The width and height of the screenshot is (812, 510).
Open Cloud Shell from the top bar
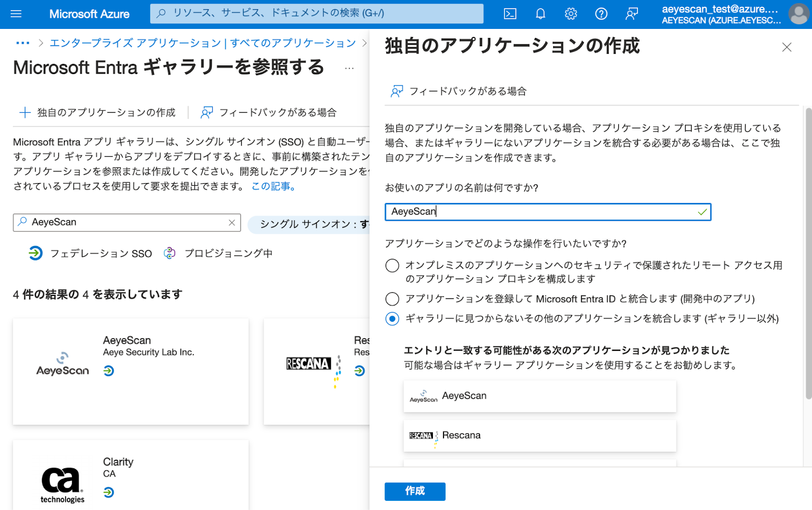click(x=510, y=14)
